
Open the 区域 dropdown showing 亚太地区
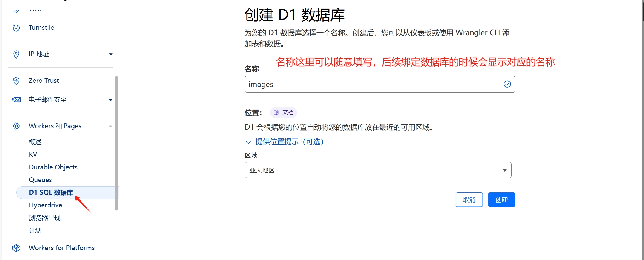[378, 170]
